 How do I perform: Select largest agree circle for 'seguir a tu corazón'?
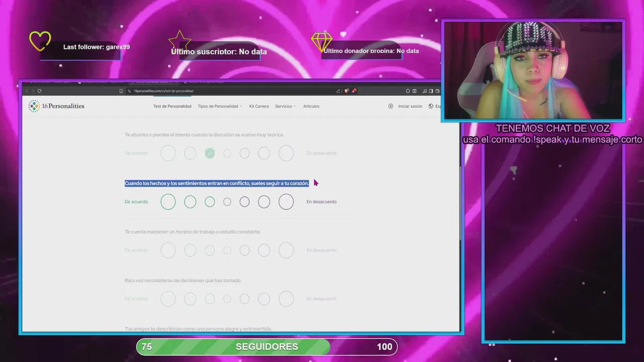168,202
